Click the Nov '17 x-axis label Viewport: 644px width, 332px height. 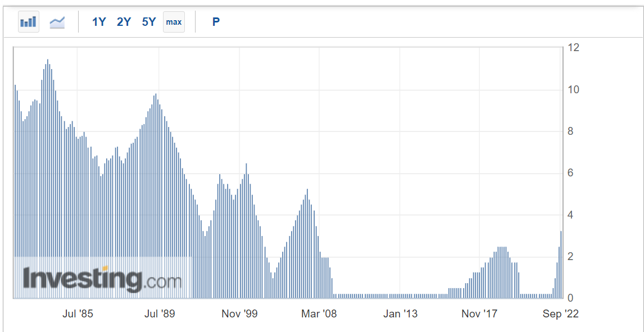tap(479, 314)
